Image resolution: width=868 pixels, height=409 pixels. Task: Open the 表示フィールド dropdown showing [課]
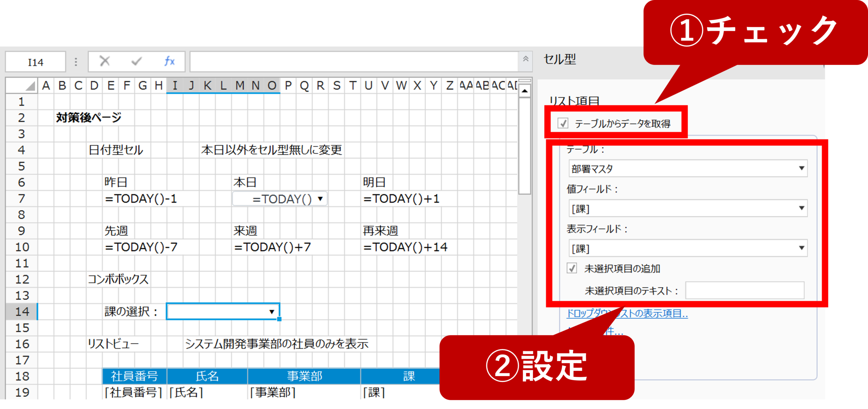[x=801, y=248]
